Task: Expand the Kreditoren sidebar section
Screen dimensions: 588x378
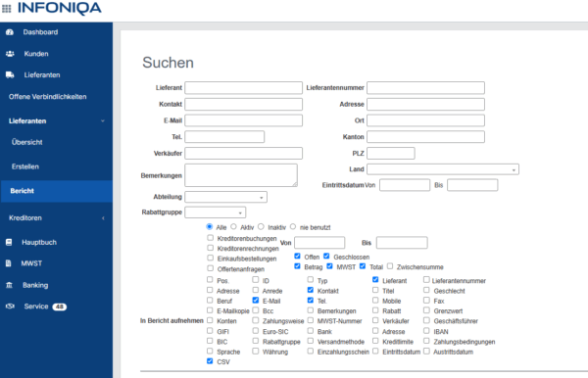Action: 56,218
